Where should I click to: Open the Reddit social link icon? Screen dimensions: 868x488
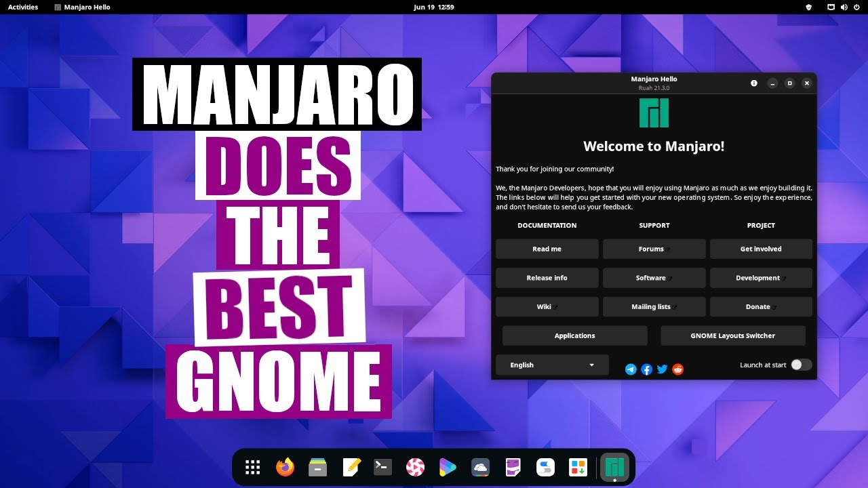tap(678, 369)
